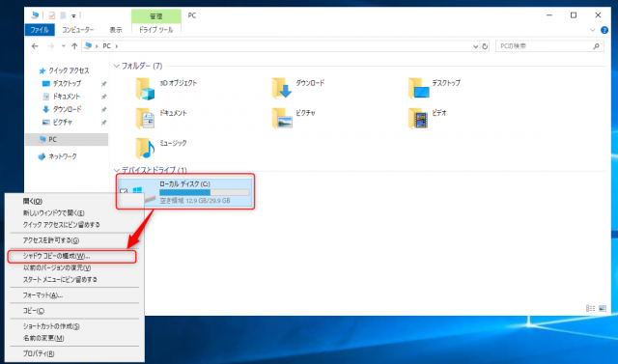Click the address bar path field
The image size is (618, 364).
click(280, 46)
